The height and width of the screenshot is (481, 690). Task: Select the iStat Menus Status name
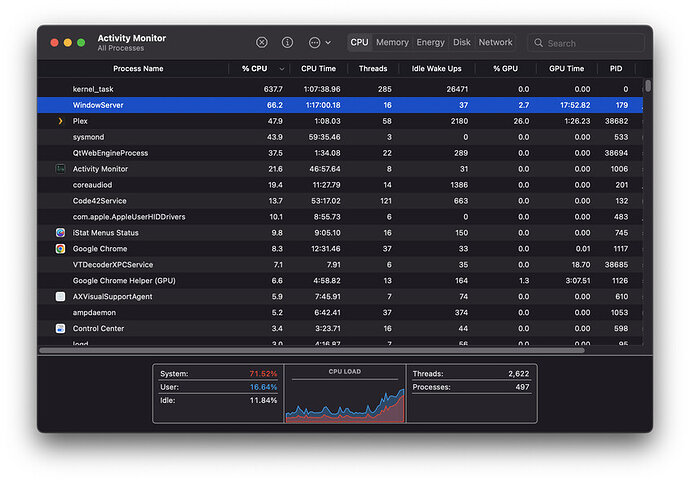(106, 232)
